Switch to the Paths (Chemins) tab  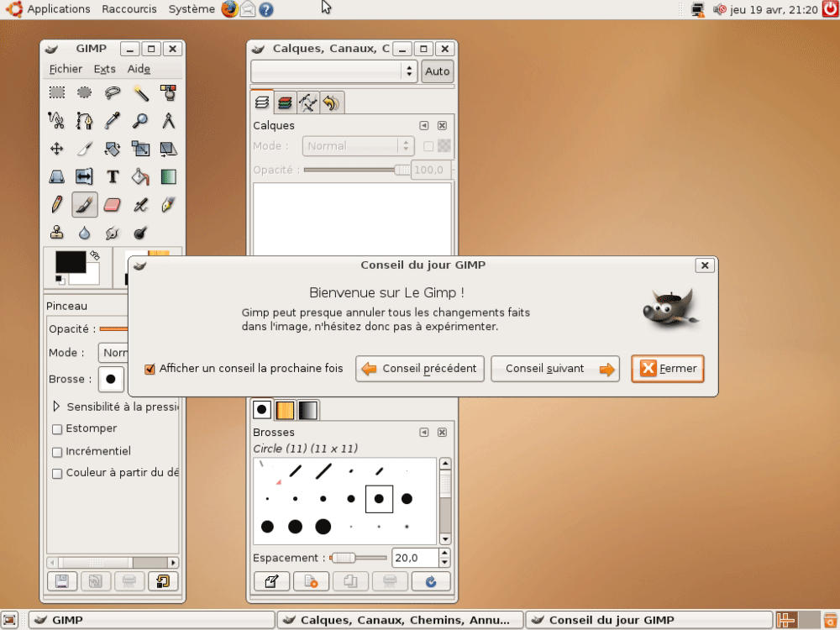(308, 102)
